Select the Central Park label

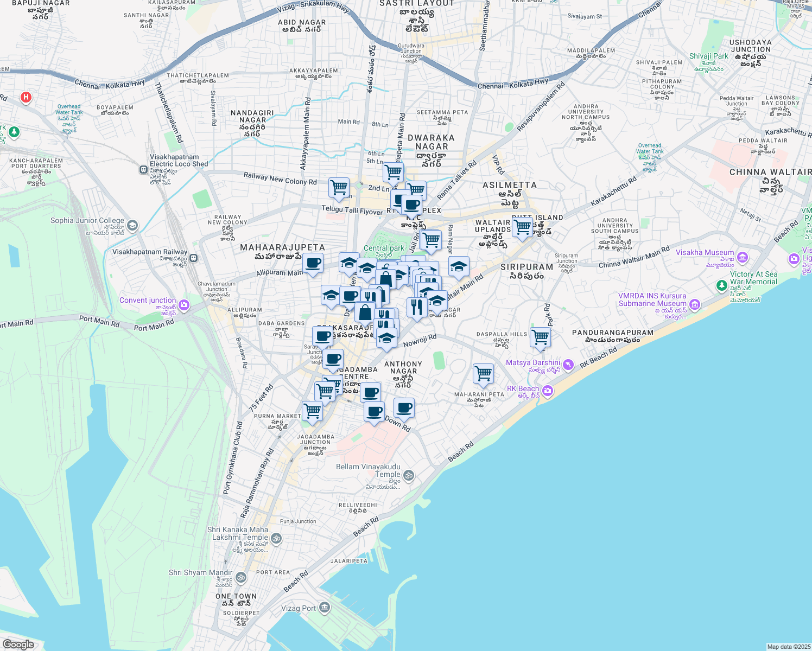point(383,248)
